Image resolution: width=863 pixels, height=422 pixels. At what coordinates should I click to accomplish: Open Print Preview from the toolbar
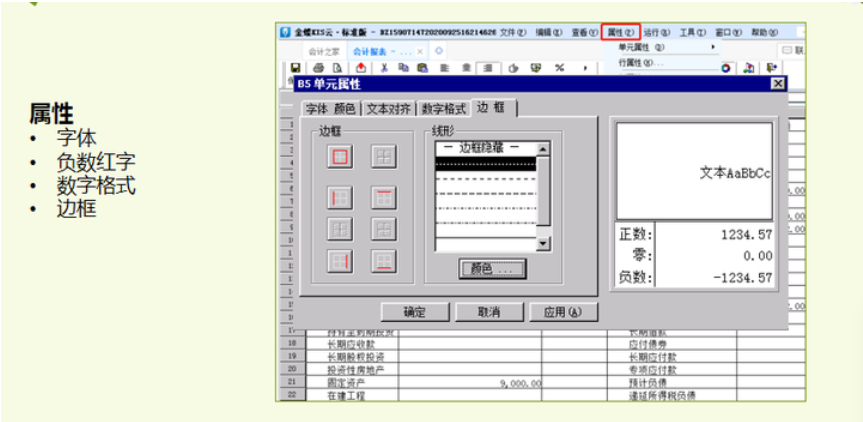tap(337, 68)
